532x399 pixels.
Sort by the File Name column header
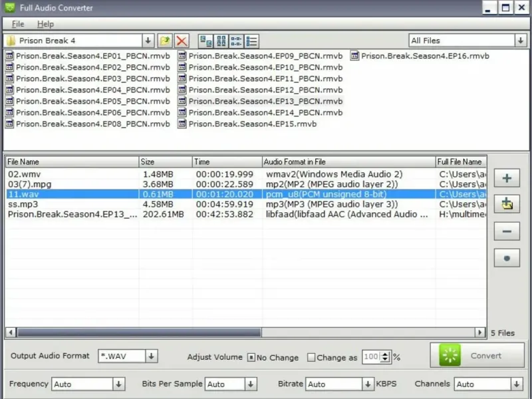(x=72, y=162)
